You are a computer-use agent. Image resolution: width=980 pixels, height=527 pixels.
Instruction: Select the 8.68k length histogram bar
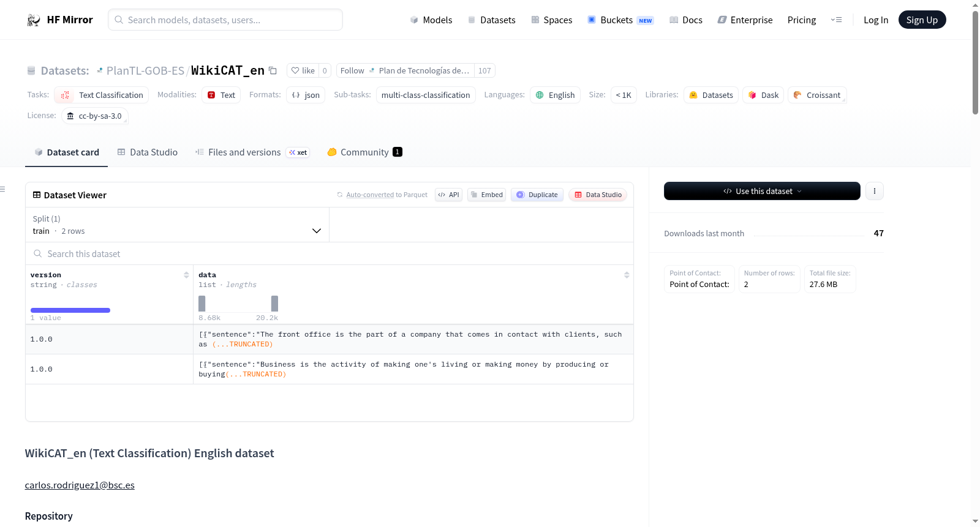pos(202,304)
